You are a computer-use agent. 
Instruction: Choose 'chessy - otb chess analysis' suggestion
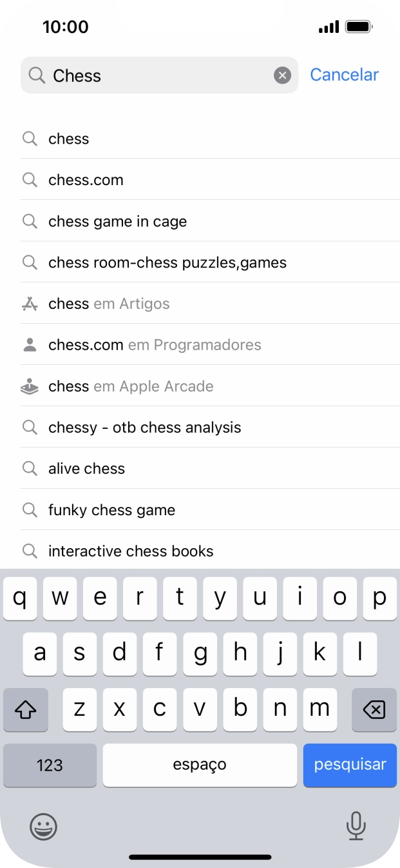point(144,428)
